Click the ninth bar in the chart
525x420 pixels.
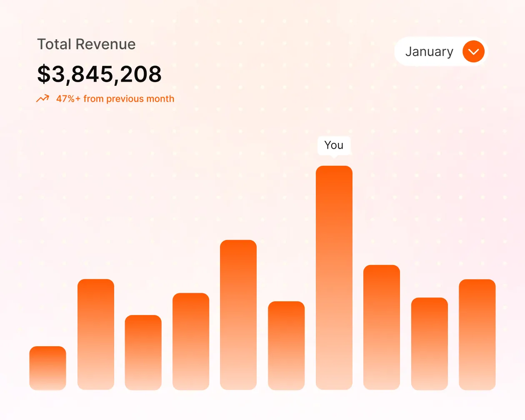point(429,344)
